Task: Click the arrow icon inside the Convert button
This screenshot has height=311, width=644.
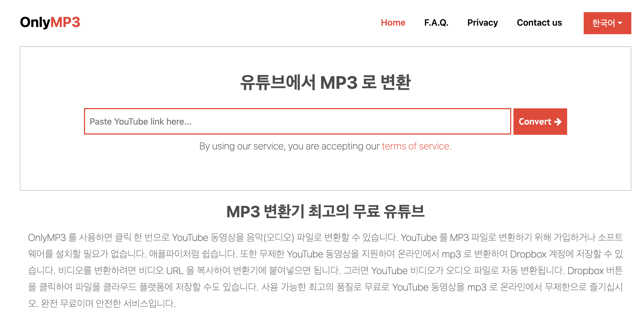Action: click(x=557, y=121)
